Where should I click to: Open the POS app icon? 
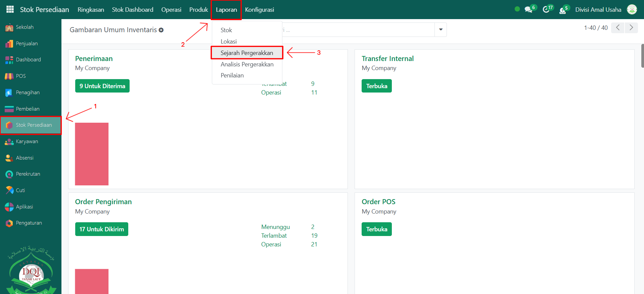tap(9, 76)
